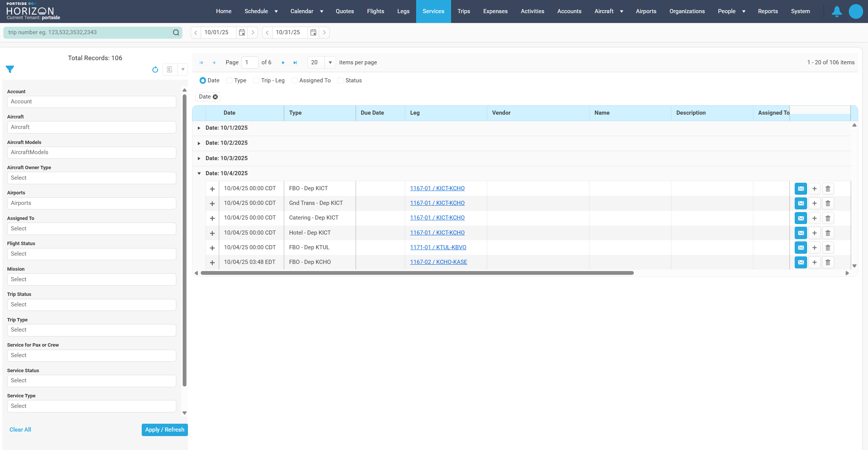Choose the Status grouping option
The image size is (868, 450).
click(x=341, y=81)
